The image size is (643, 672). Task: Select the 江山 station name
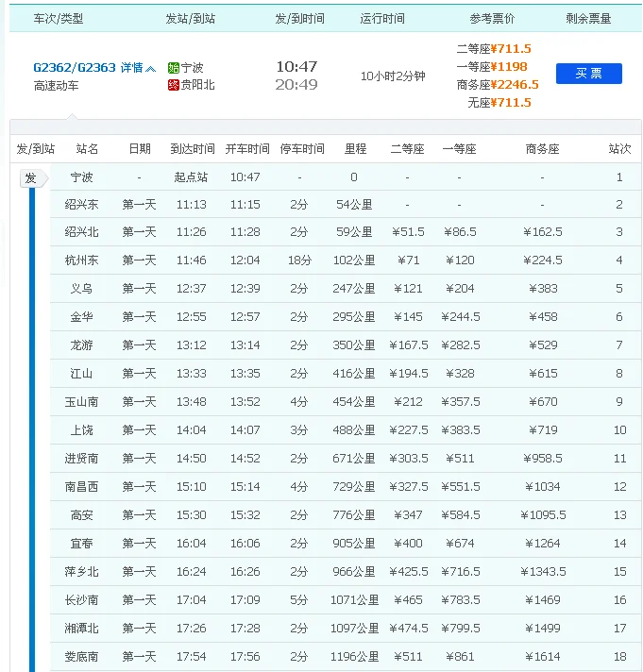(x=81, y=374)
